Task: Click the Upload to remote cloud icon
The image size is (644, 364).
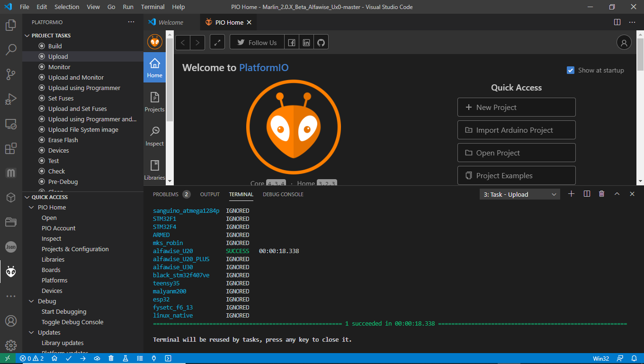Action: pos(97,358)
